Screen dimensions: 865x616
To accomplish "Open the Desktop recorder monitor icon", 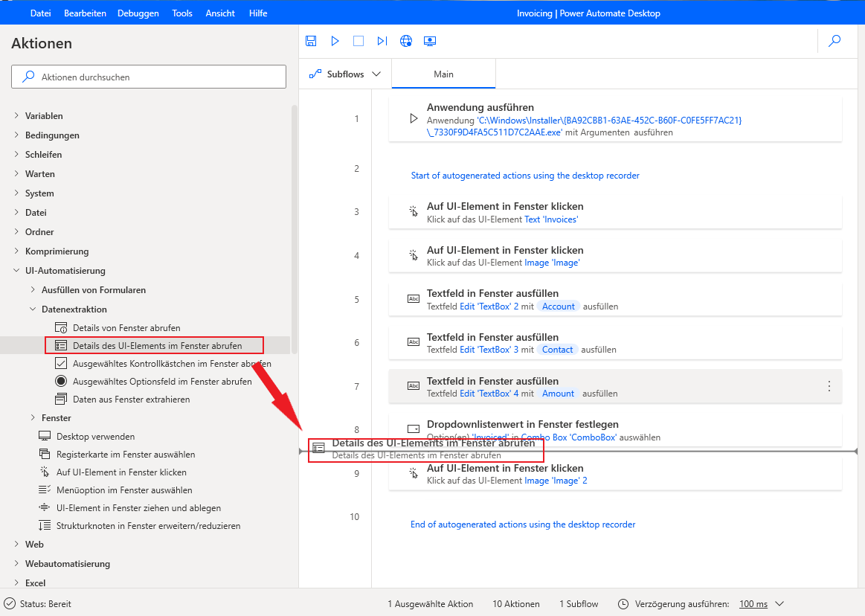I will [430, 41].
